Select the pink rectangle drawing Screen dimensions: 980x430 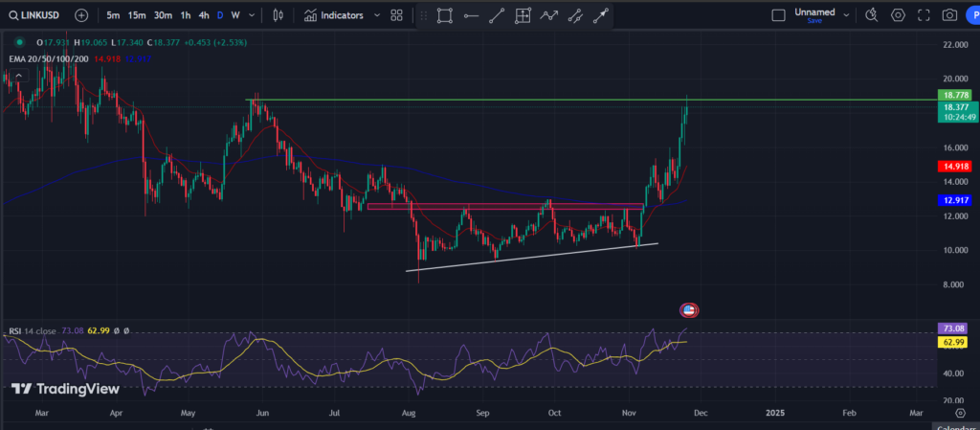pos(505,206)
